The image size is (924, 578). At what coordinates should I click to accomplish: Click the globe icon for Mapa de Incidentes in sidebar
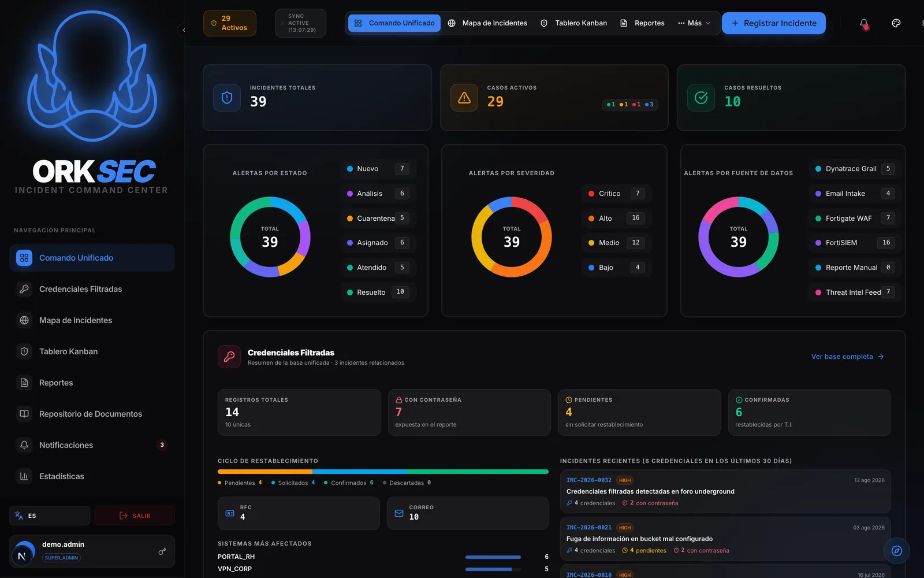[24, 320]
